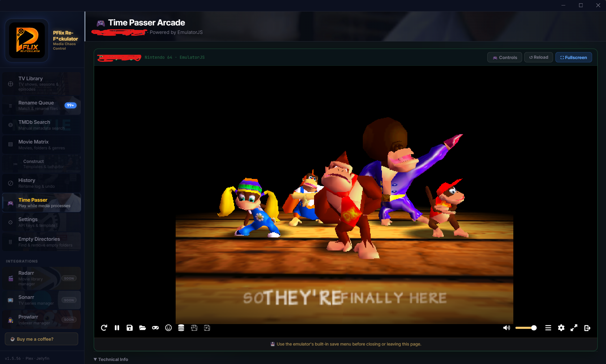The height and width of the screenshot is (364, 606).
Task: Import the save file icon
Action: [207, 328]
